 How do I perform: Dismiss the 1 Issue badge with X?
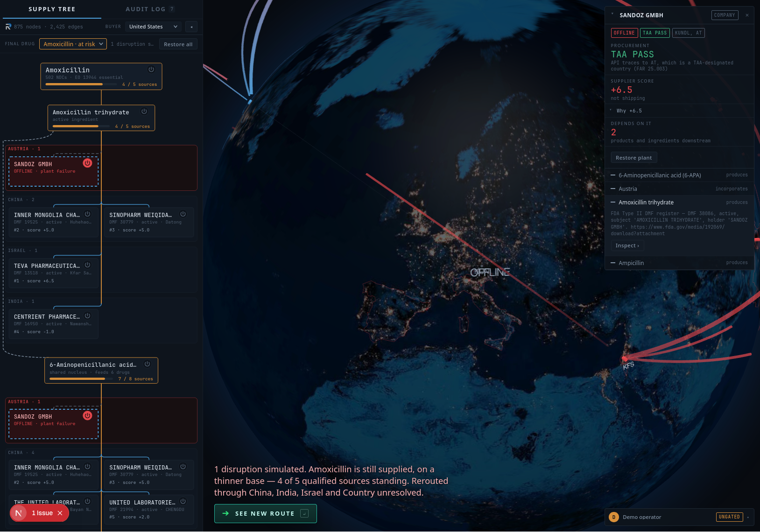[60, 513]
